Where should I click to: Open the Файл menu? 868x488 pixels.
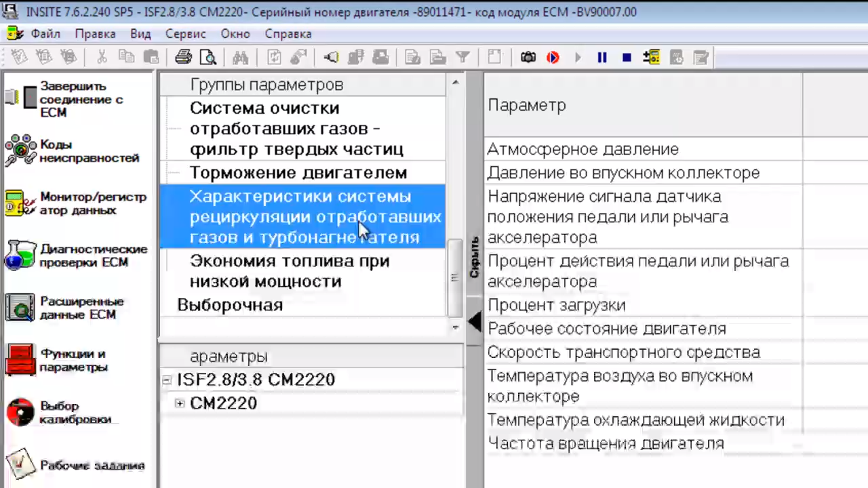coord(45,33)
